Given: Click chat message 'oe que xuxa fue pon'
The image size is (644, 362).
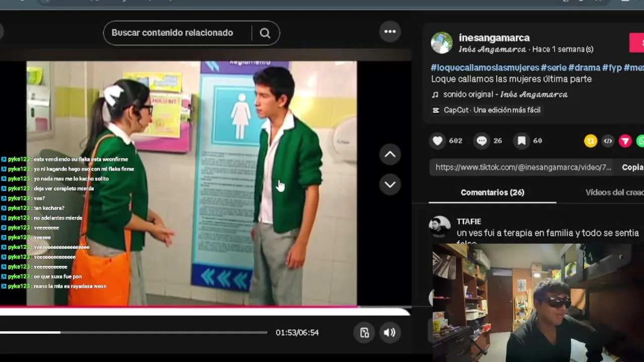Looking at the screenshot, I should (x=57, y=277).
